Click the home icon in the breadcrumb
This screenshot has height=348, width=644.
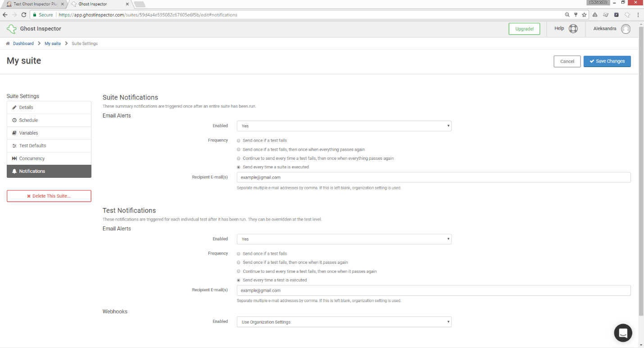click(x=8, y=44)
